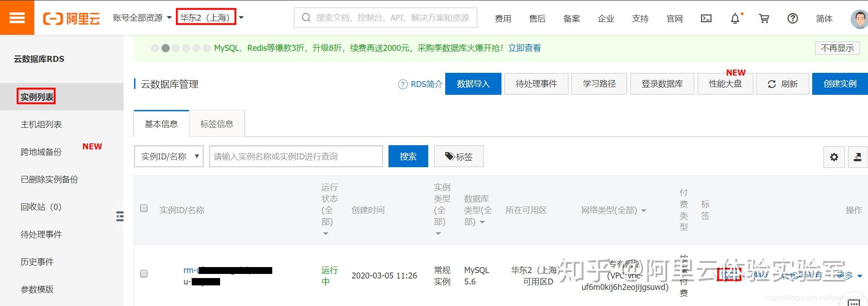
Task: Focus the instance name or ID search field
Action: tap(296, 156)
